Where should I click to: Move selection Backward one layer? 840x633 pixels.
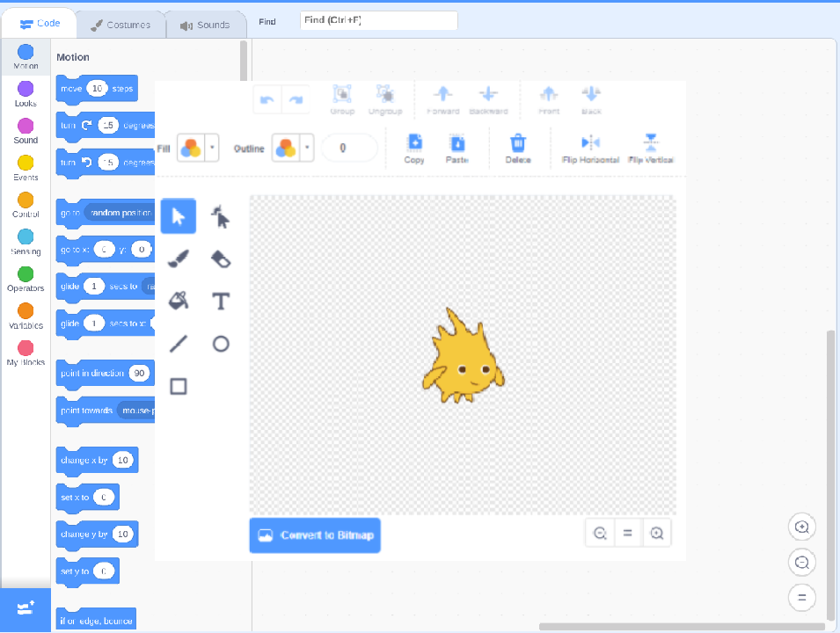pos(488,100)
